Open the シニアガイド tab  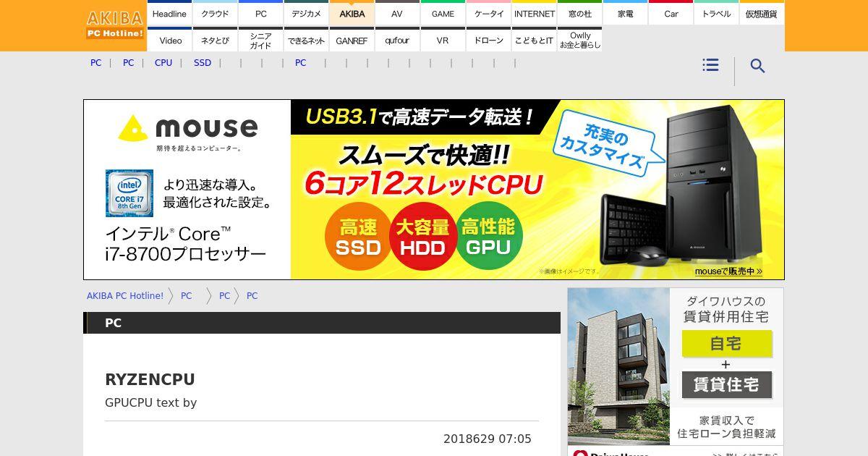260,40
